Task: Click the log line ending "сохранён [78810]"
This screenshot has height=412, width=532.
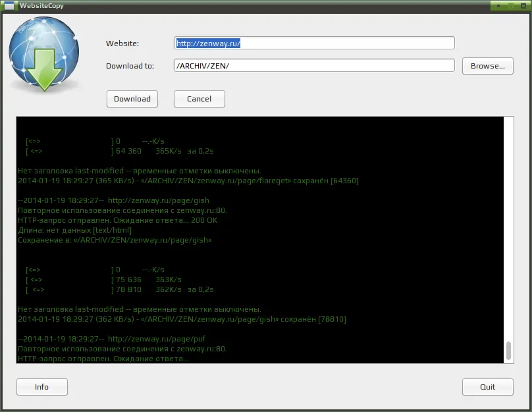Action: point(182,319)
